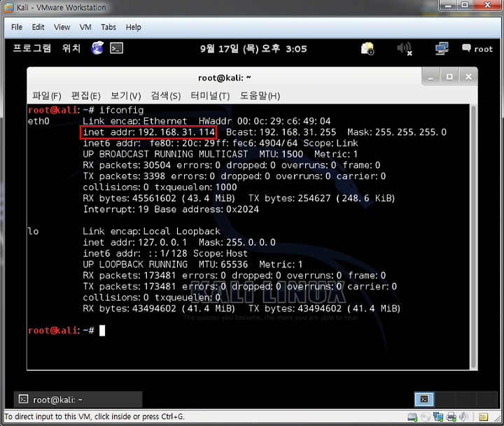Click the 'TX bytes:254627 (248.6 KiB)' text
This screenshot has height=426, width=504.
click(322, 198)
